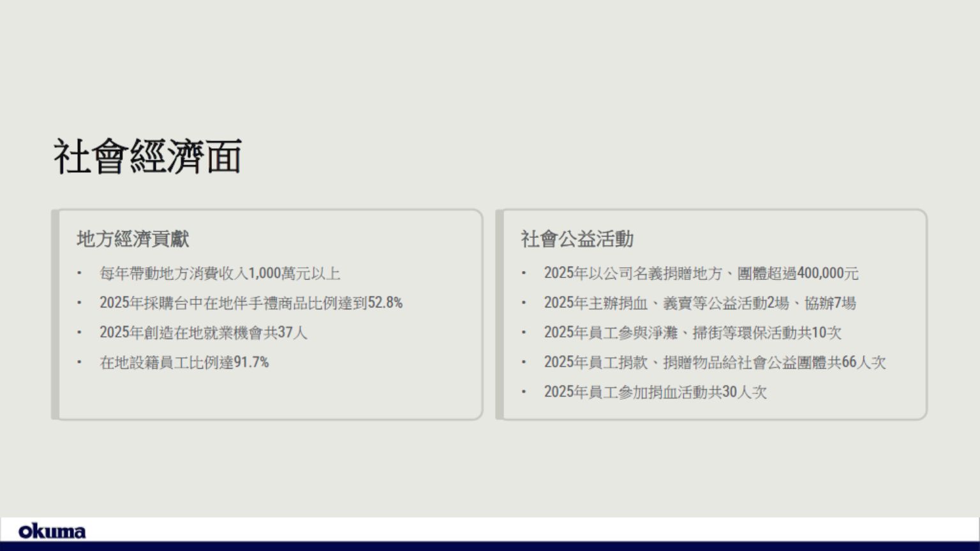This screenshot has width=980, height=551.
Task: Select the 員工參加捐血活動共30人次 line
Action: coord(655,392)
